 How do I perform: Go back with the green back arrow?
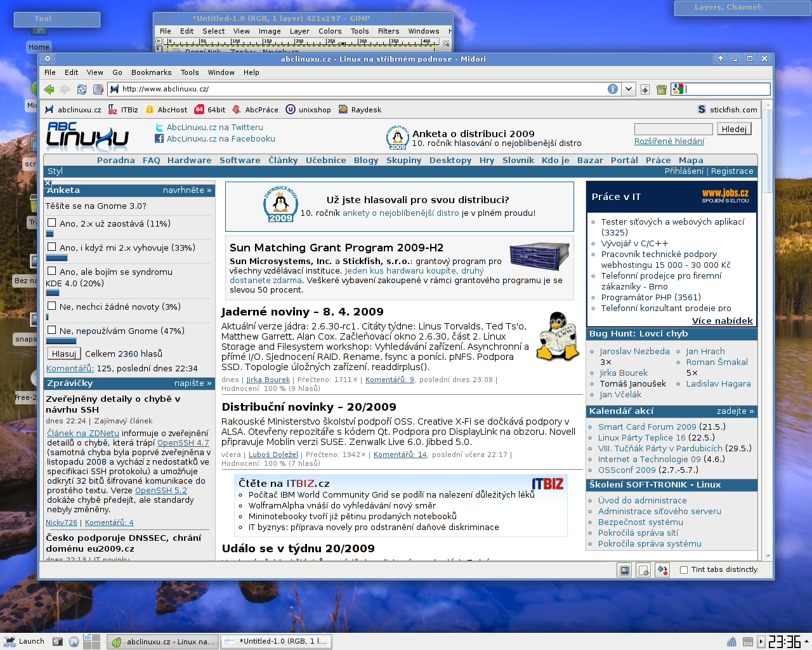(49, 90)
